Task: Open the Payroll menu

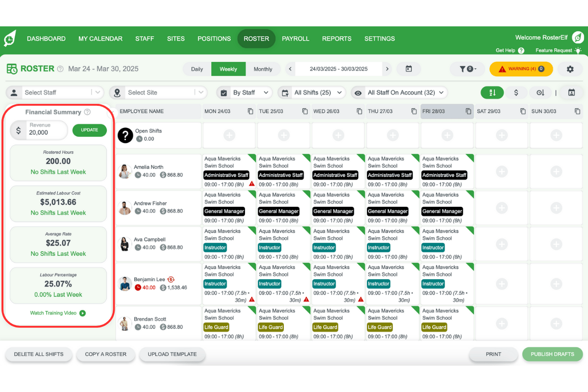Action: pyautogui.click(x=295, y=39)
